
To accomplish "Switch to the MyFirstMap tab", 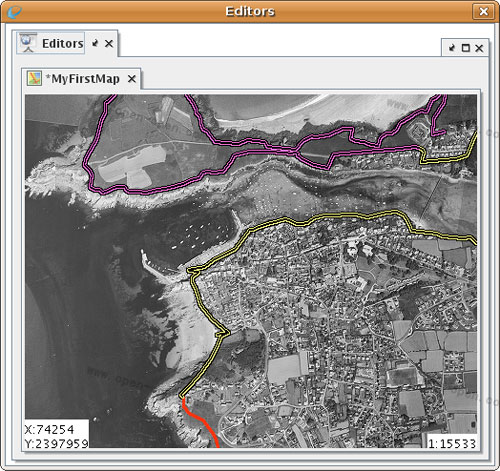I will coord(83,79).
